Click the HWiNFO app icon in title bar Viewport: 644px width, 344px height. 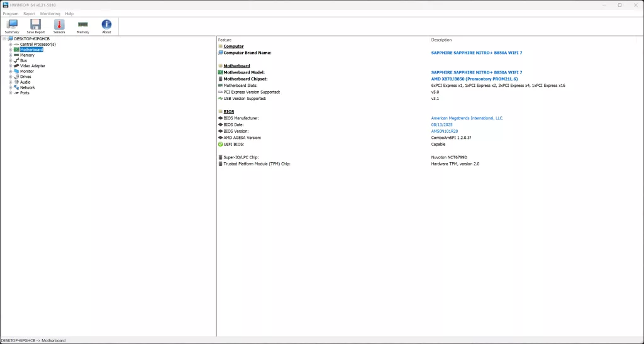(x=5, y=5)
